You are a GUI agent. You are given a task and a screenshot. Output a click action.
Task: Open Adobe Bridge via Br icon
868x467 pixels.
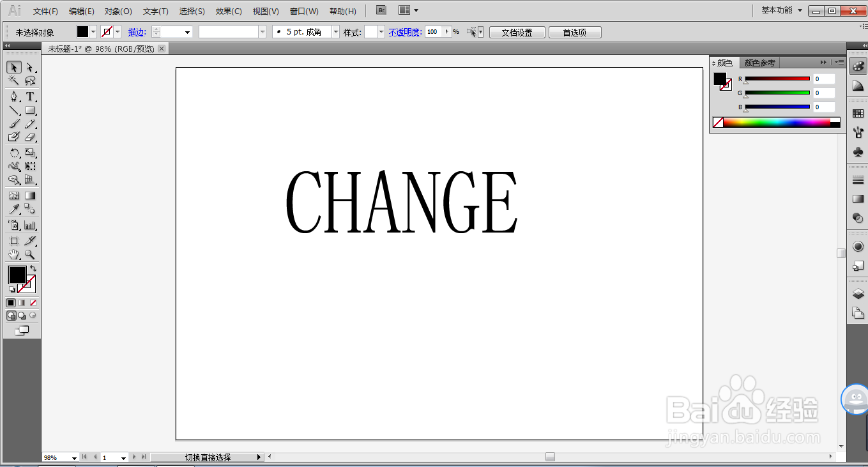[381, 10]
